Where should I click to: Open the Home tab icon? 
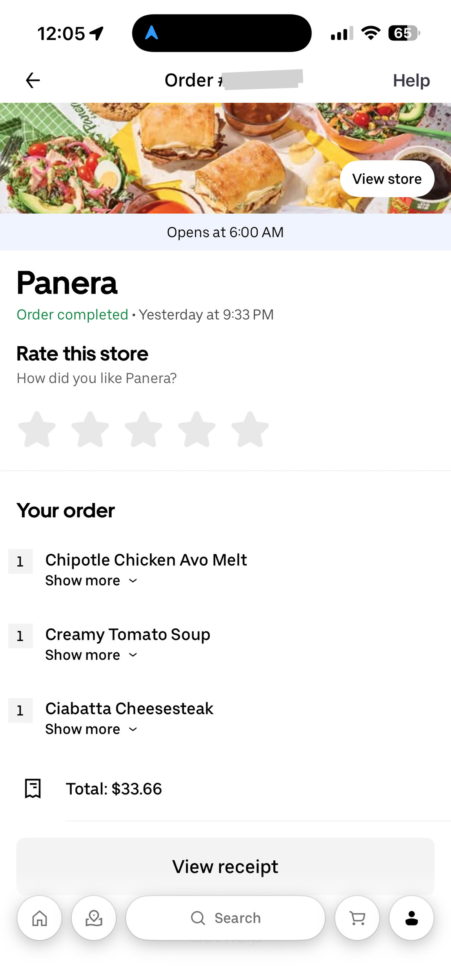pyautogui.click(x=40, y=918)
